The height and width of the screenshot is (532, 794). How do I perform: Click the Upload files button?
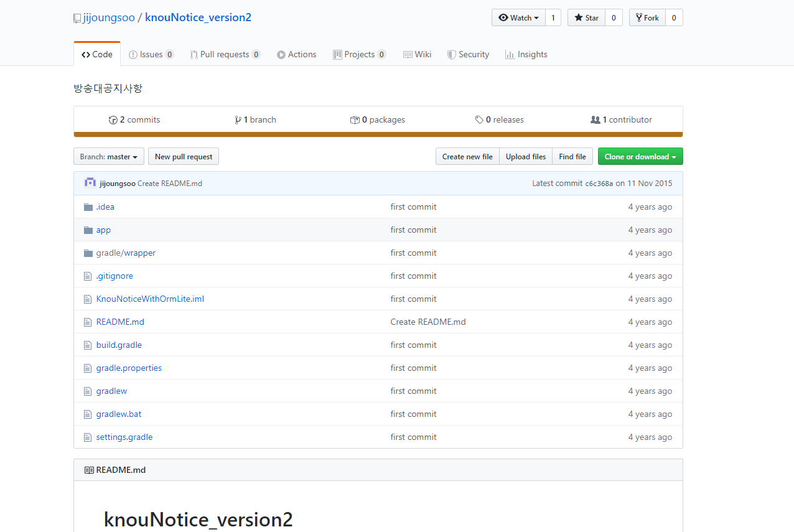click(526, 157)
